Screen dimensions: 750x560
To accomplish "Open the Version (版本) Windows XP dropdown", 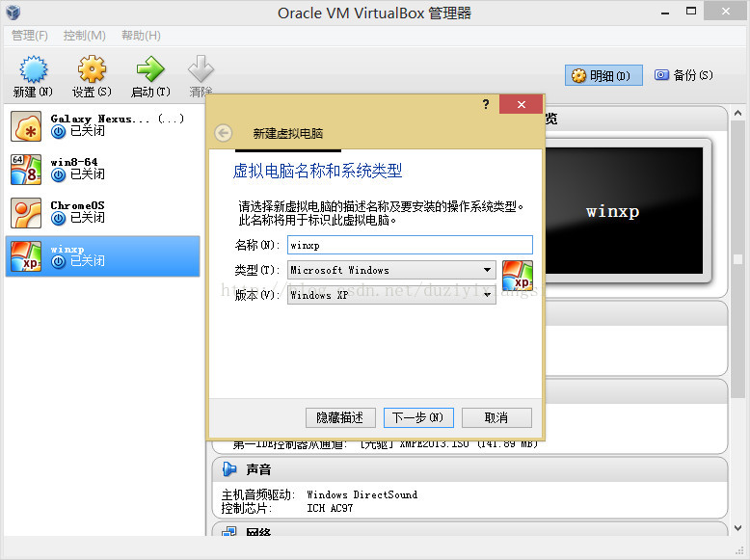I will click(x=391, y=295).
